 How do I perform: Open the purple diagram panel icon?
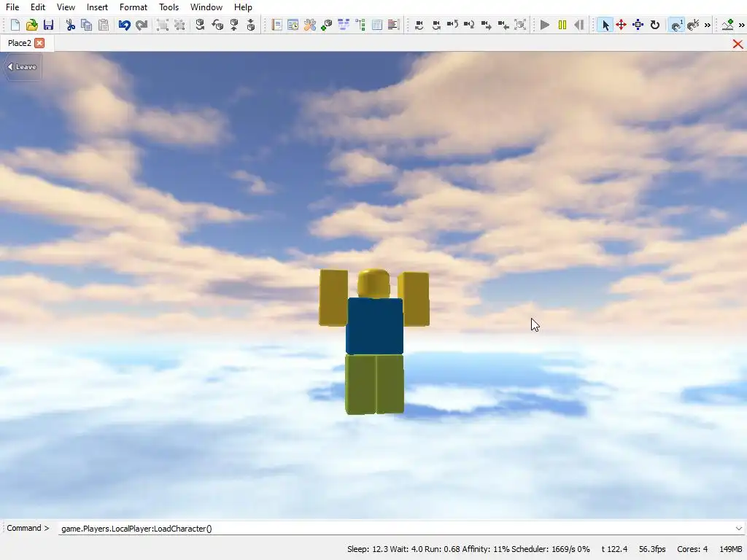click(x=344, y=26)
